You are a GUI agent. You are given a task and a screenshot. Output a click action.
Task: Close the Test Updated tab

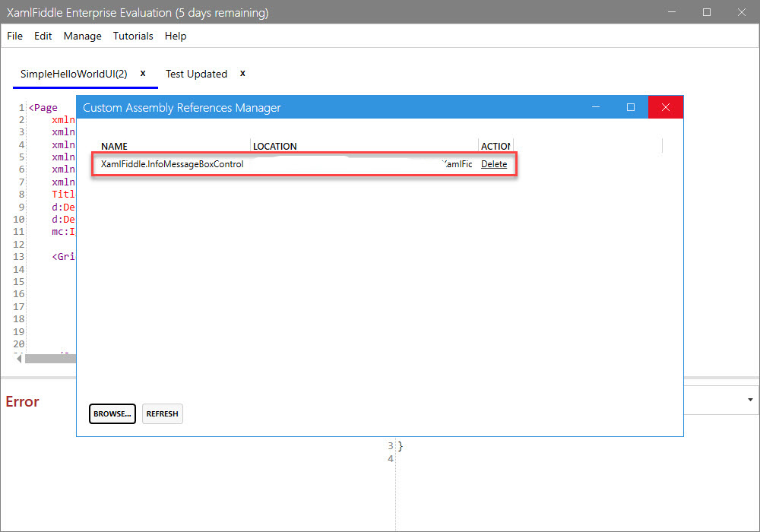(x=243, y=73)
